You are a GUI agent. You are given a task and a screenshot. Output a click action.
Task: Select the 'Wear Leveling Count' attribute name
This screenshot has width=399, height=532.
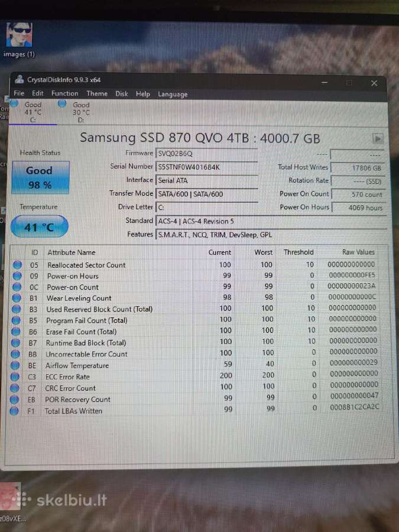79,299
